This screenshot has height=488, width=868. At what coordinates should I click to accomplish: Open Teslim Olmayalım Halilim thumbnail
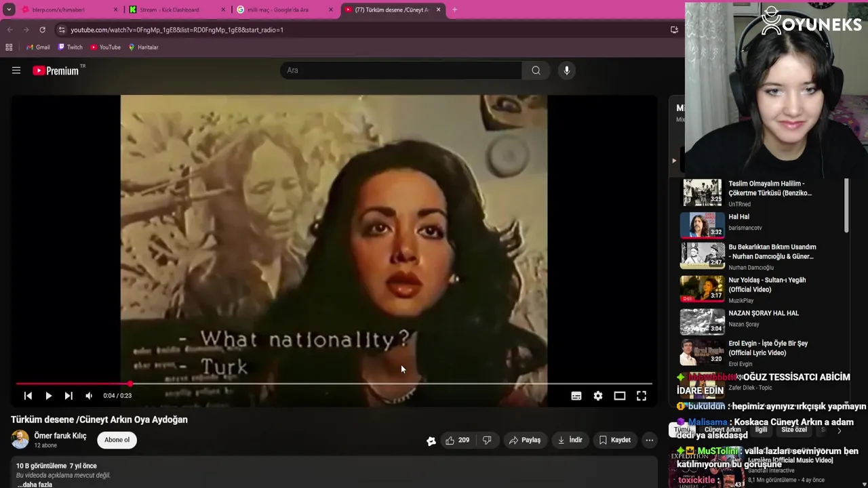click(702, 192)
